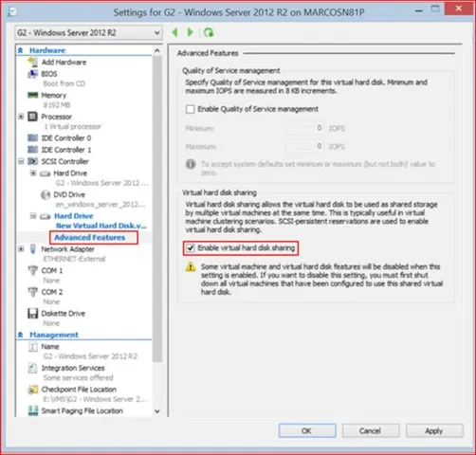Click the en_windows_server_2012 ISO text
The height and width of the screenshot is (455, 476).
[x=101, y=205]
